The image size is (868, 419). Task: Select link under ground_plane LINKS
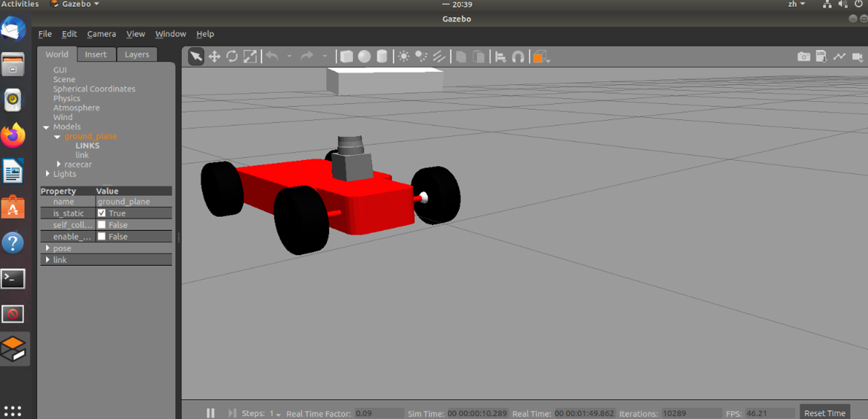(x=82, y=155)
